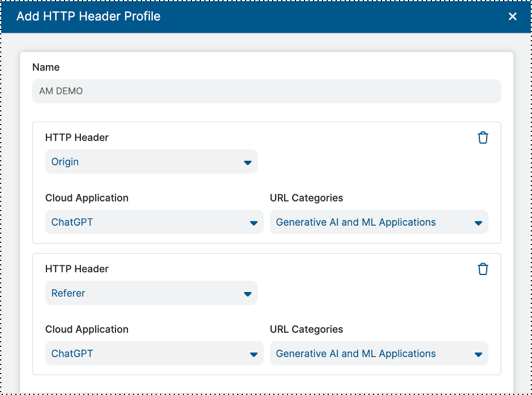Click the caret next to ChatGPT under Referer

coord(254,355)
